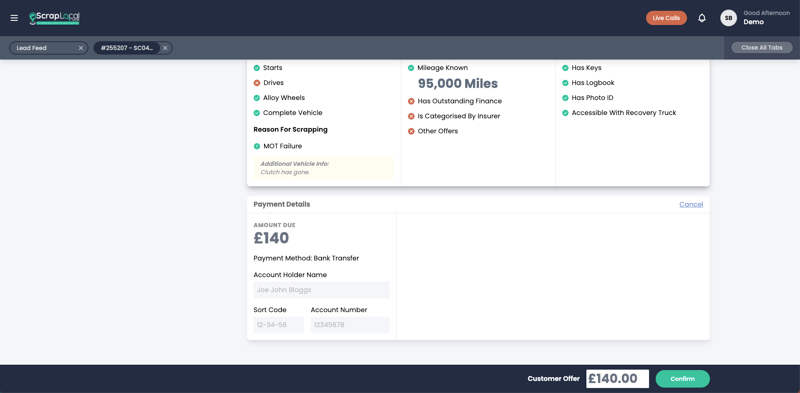This screenshot has width=800, height=393.
Task: Click the tick beside Accessible With Recovery Truck
Action: tap(565, 113)
